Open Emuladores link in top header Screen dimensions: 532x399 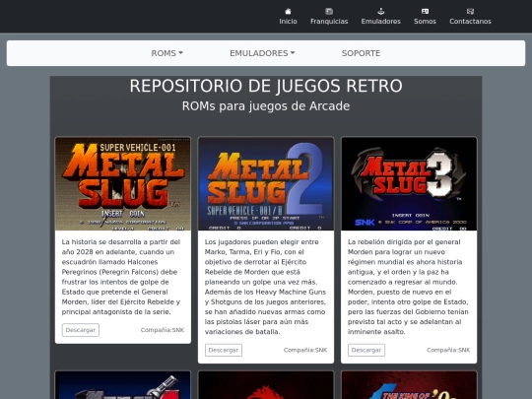[x=380, y=22]
